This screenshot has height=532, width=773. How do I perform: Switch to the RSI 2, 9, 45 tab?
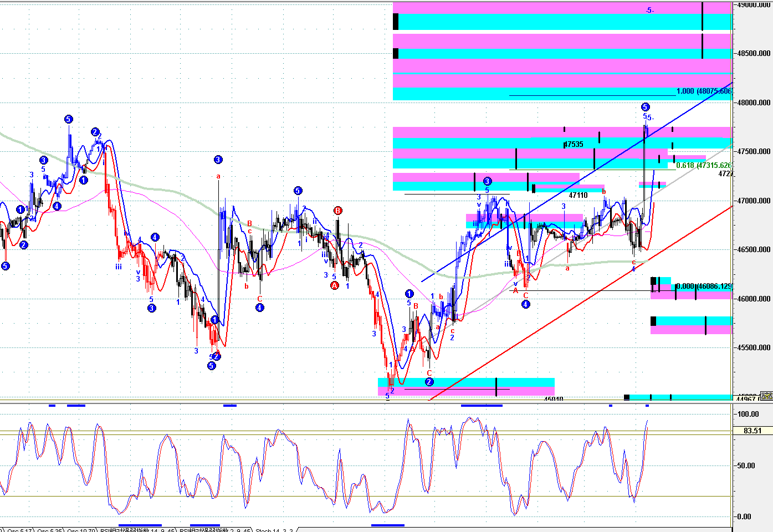(x=216, y=530)
